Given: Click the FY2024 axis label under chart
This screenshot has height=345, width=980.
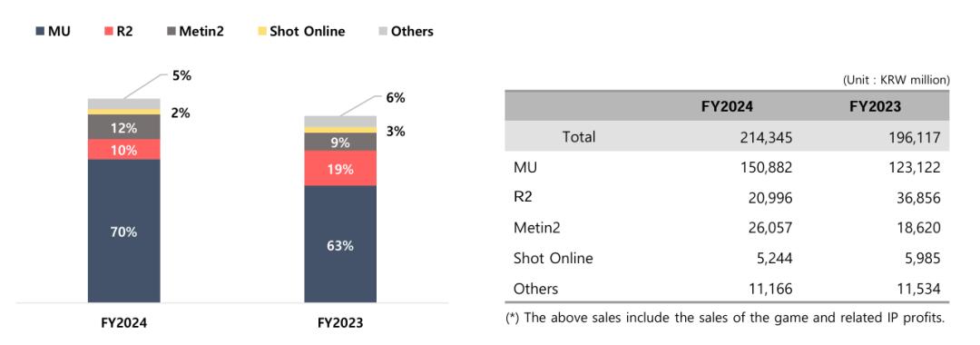Looking at the screenshot, I should click(123, 324).
